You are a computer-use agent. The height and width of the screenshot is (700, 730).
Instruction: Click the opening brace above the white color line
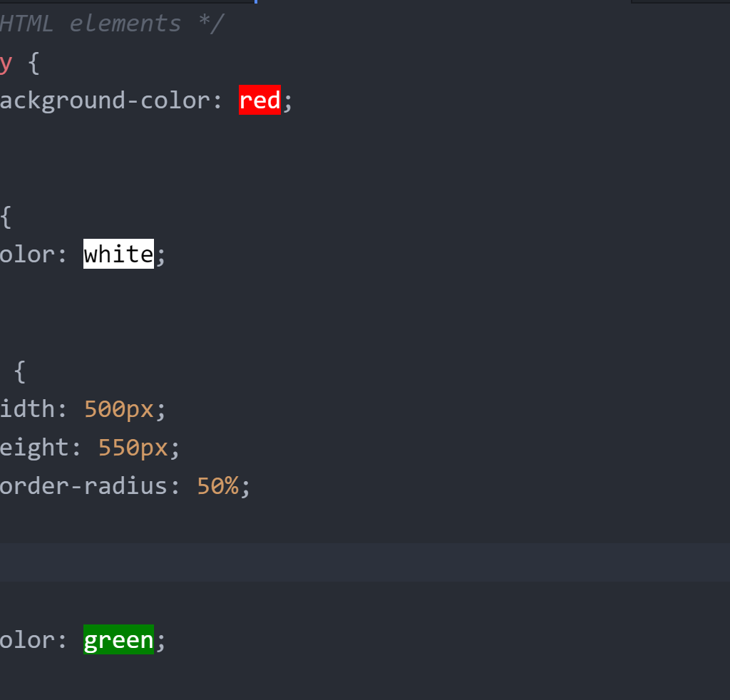[6, 217]
